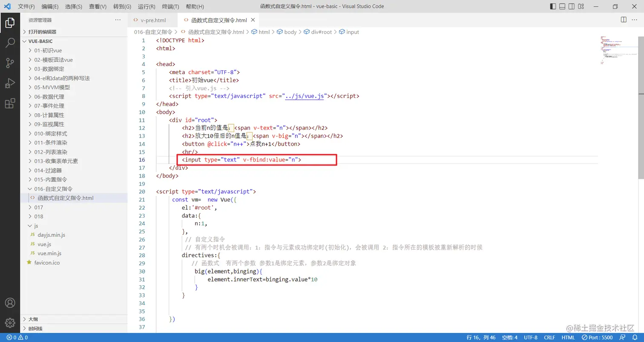Collapse the VUE-BASIC root folder

pos(74,41)
